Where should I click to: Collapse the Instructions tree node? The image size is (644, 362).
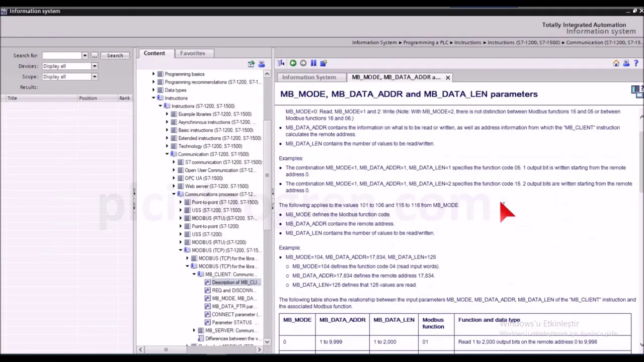pos(154,98)
